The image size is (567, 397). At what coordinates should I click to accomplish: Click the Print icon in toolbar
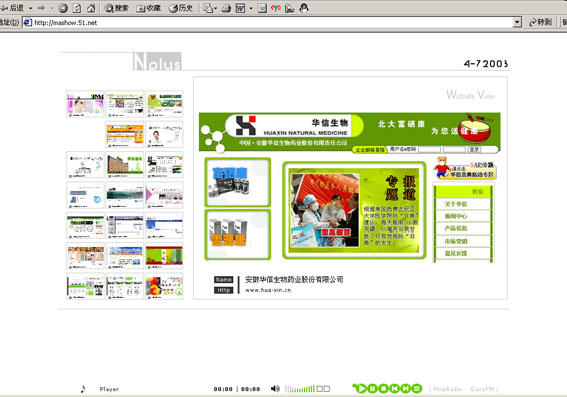[x=226, y=8]
